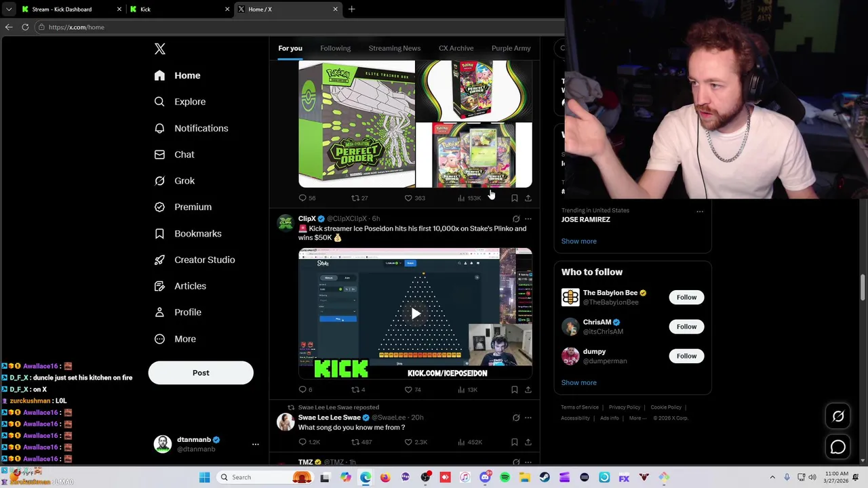Switch to the Purple Army tab
This screenshot has height=488, width=868.
pos(511,48)
